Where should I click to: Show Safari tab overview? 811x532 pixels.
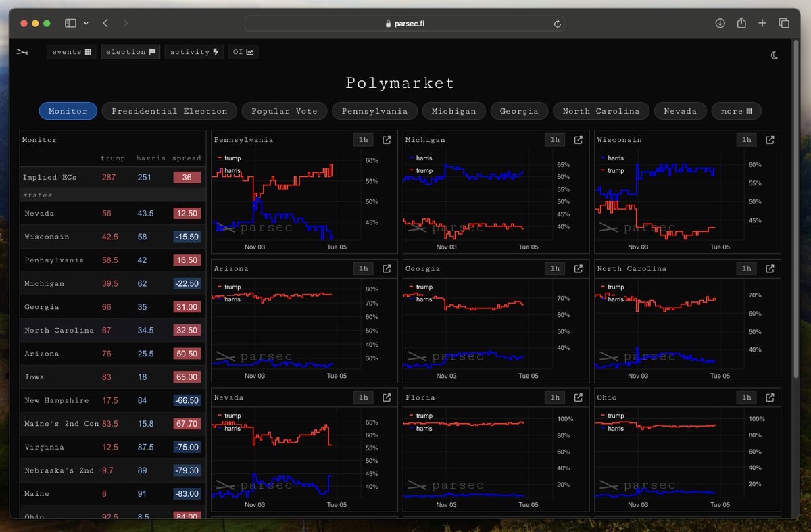click(784, 23)
